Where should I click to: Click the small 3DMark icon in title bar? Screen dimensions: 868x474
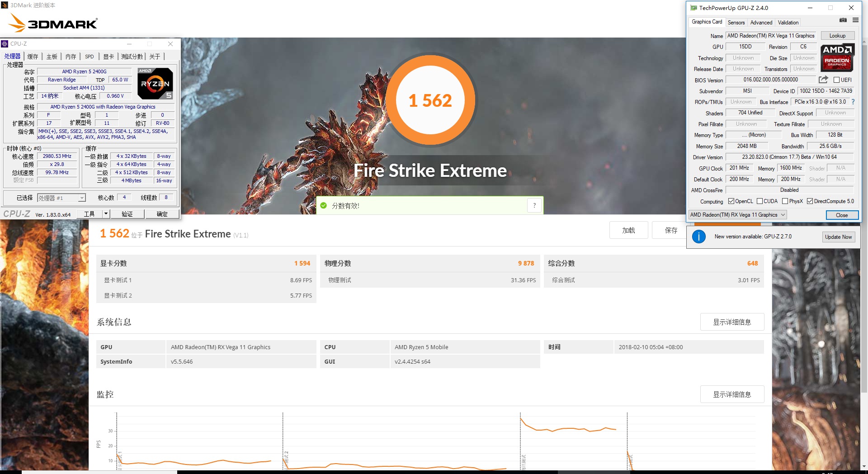click(x=5, y=5)
